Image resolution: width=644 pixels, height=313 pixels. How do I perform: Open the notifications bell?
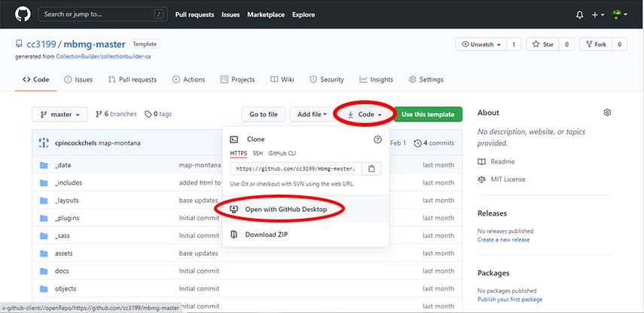(579, 14)
